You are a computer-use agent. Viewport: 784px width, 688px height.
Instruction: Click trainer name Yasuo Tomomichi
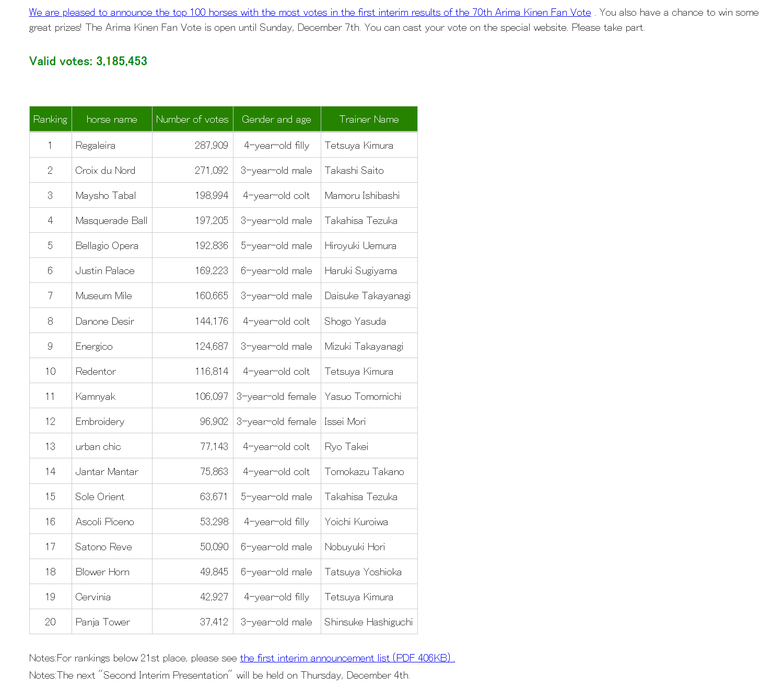pos(363,396)
